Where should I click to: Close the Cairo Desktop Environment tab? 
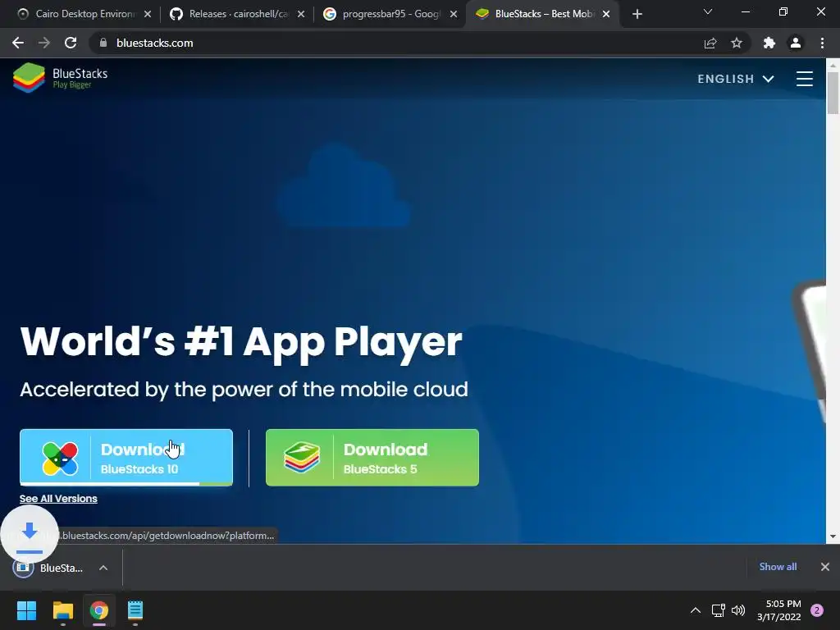(x=148, y=14)
